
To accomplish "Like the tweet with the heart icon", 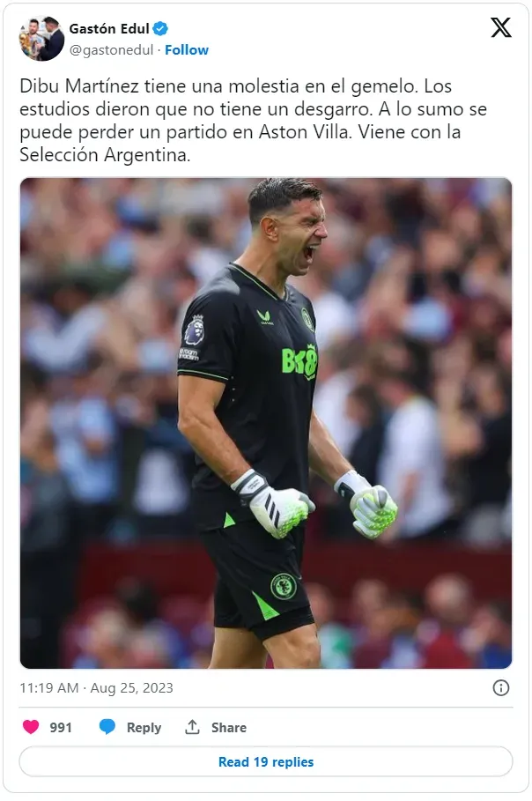I will click(x=31, y=726).
